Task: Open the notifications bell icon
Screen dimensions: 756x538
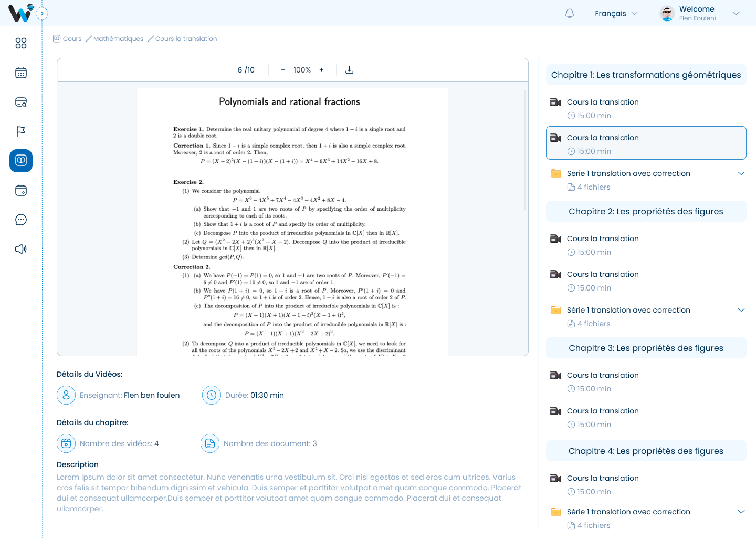Action: (x=570, y=14)
